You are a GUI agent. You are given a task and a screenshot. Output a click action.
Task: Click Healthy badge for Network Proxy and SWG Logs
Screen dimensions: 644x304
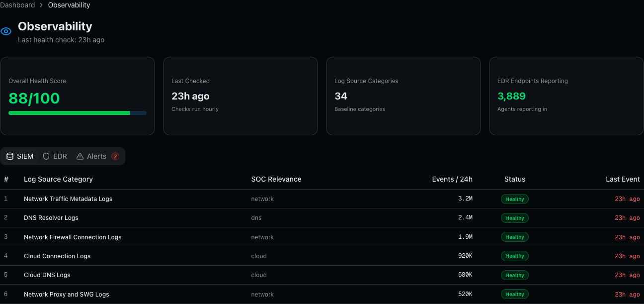[515, 294]
